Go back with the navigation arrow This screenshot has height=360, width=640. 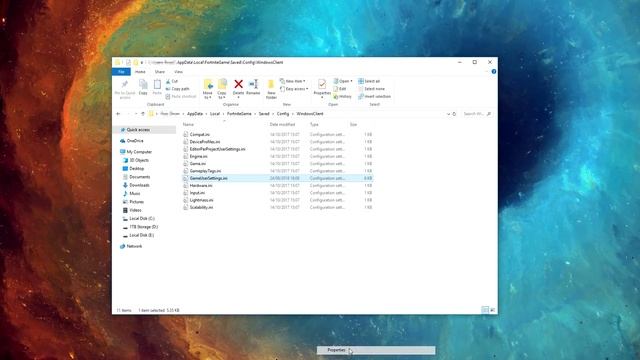tap(118, 114)
